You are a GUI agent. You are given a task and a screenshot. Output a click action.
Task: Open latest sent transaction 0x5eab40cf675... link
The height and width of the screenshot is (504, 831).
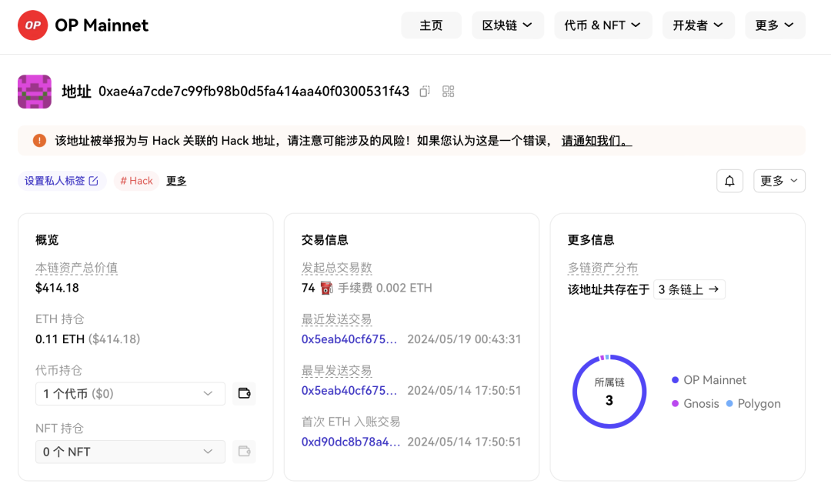pos(349,339)
